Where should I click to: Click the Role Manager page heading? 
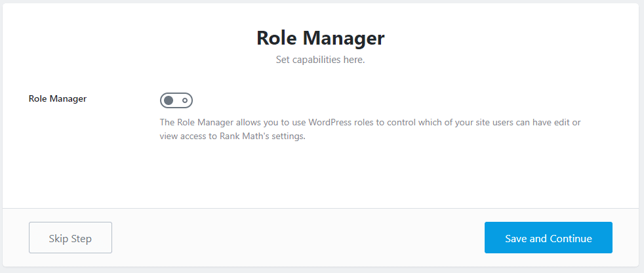320,37
